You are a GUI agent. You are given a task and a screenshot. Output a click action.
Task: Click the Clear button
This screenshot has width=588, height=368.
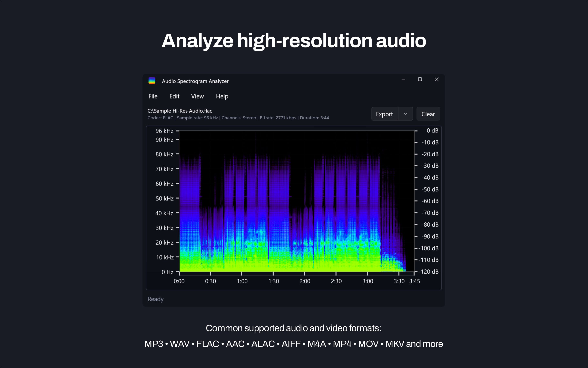coord(428,114)
